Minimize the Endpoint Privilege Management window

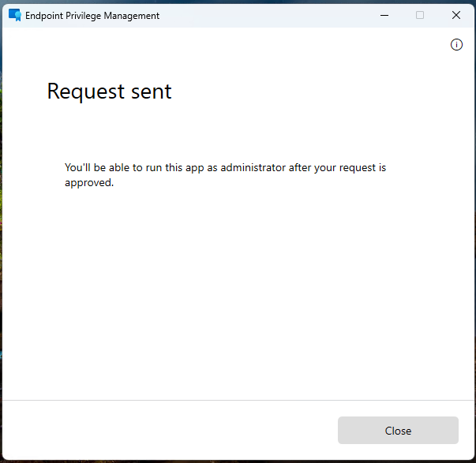pos(384,15)
